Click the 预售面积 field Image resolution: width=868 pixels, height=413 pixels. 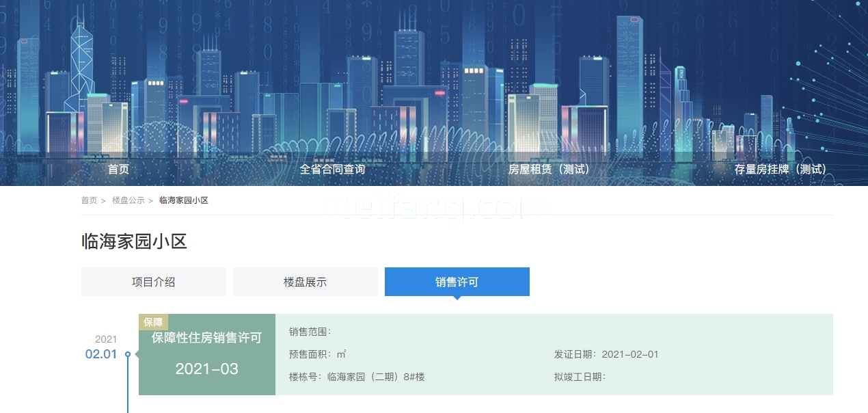click(x=317, y=354)
